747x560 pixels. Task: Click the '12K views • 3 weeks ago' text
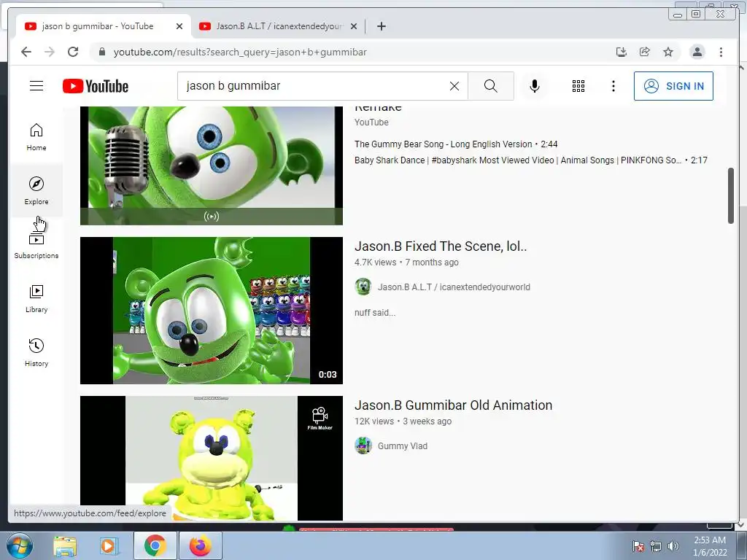point(403,421)
